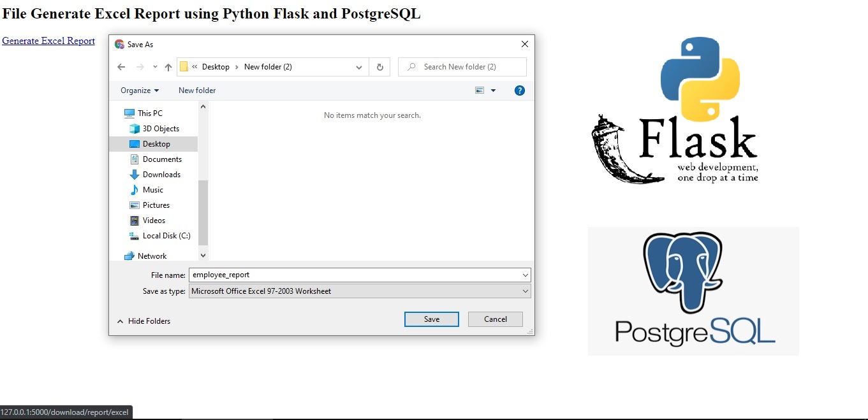Screen dimensions: 868x420
Task: Open the Save as type dropdown
Action: pos(359,291)
